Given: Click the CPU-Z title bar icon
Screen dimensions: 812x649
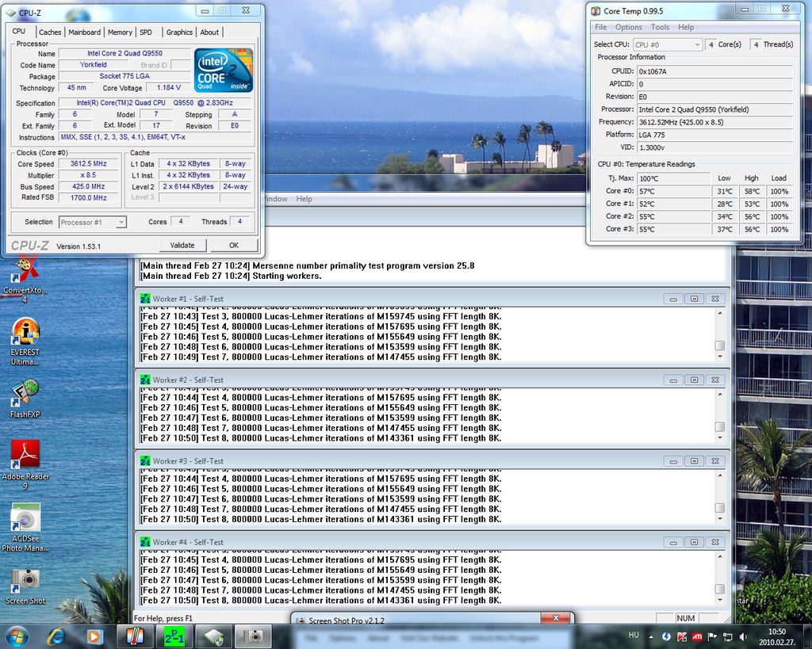Looking at the screenshot, I should pyautogui.click(x=10, y=13).
